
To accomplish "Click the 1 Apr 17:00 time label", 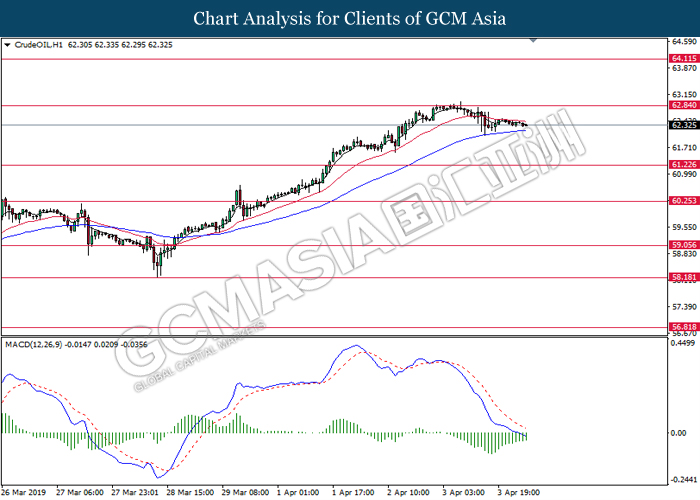I will [x=353, y=492].
